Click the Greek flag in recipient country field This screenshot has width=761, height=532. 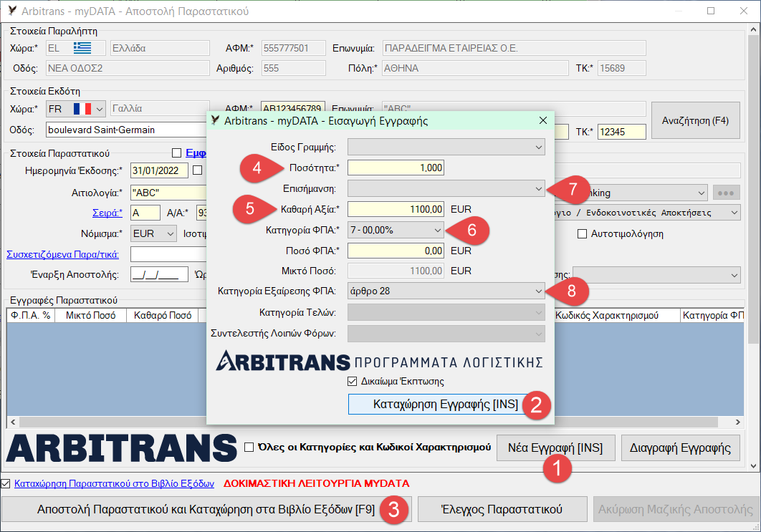pyautogui.click(x=82, y=48)
